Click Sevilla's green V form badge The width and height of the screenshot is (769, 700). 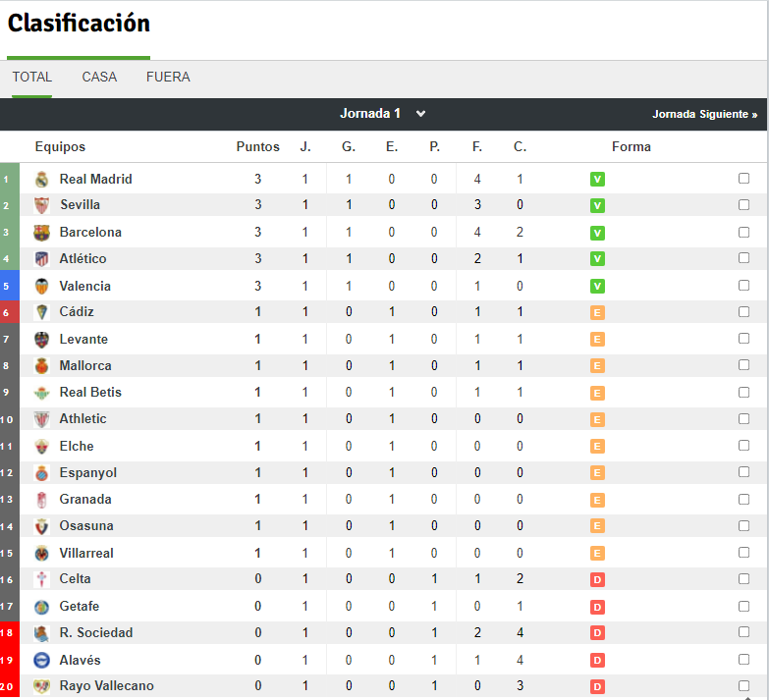[597, 205]
